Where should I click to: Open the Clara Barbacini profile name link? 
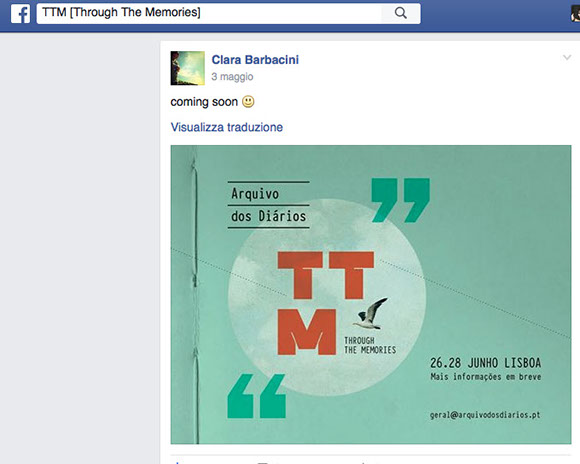pos(255,60)
